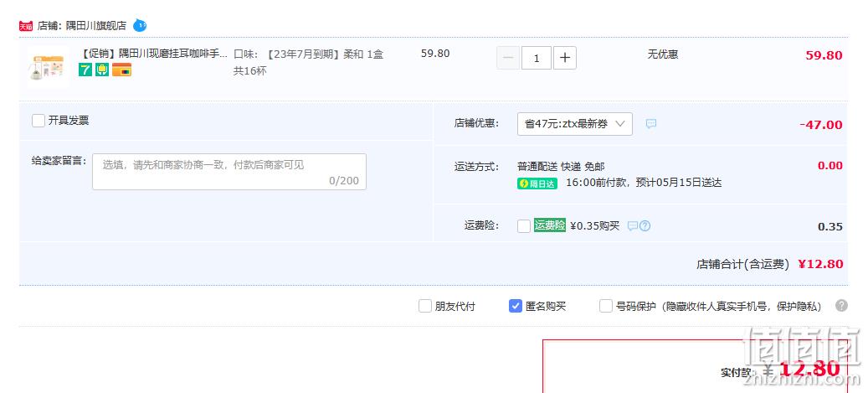Click the 无优惠 discount text
The width and height of the screenshot is (868, 393).
[x=663, y=54]
